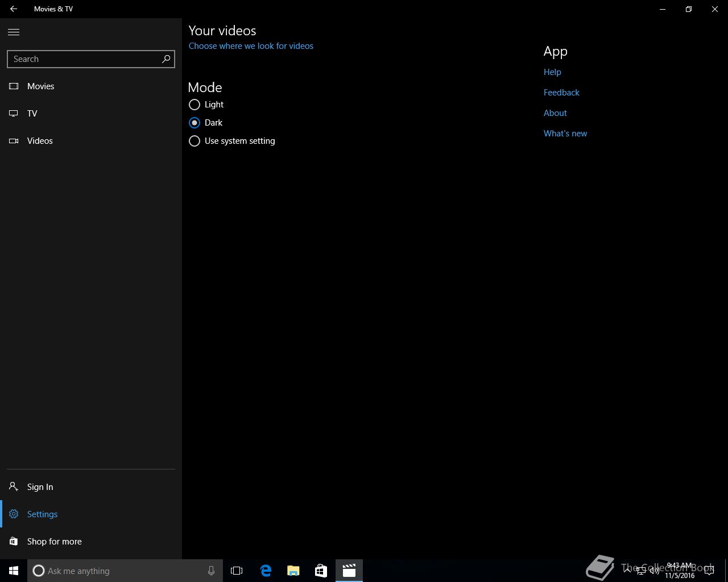Open Settings in the sidebar
This screenshot has width=728, height=582.
pos(91,514)
